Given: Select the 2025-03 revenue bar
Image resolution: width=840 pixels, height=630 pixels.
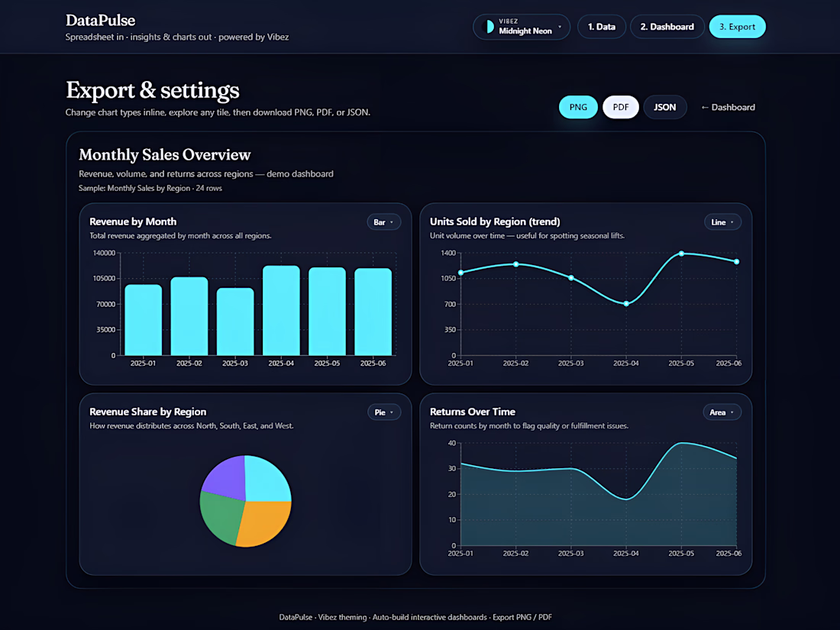Looking at the screenshot, I should (235, 321).
